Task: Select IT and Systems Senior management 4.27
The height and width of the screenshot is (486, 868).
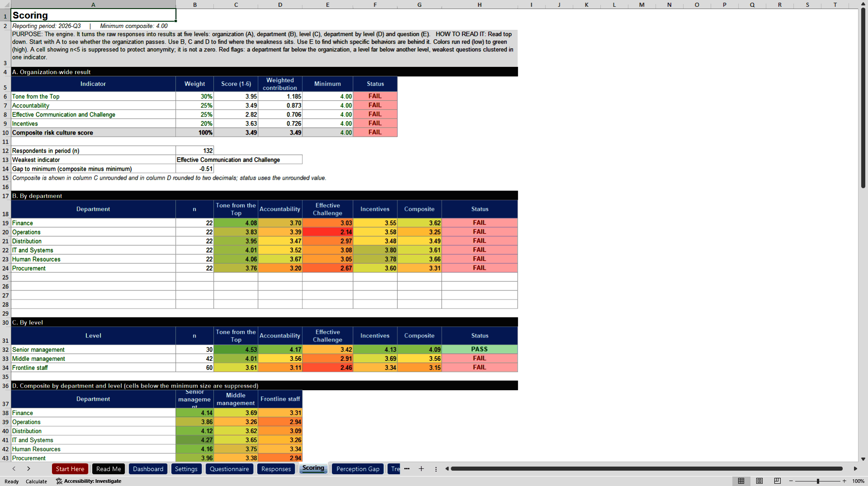Action: (195, 440)
